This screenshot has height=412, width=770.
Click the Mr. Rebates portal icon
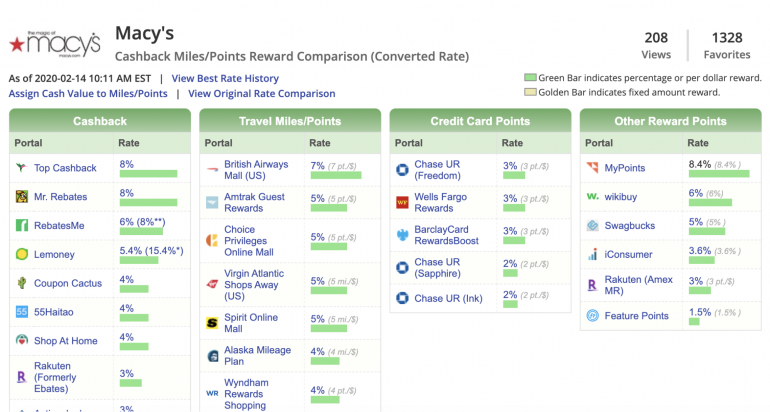(x=21, y=197)
